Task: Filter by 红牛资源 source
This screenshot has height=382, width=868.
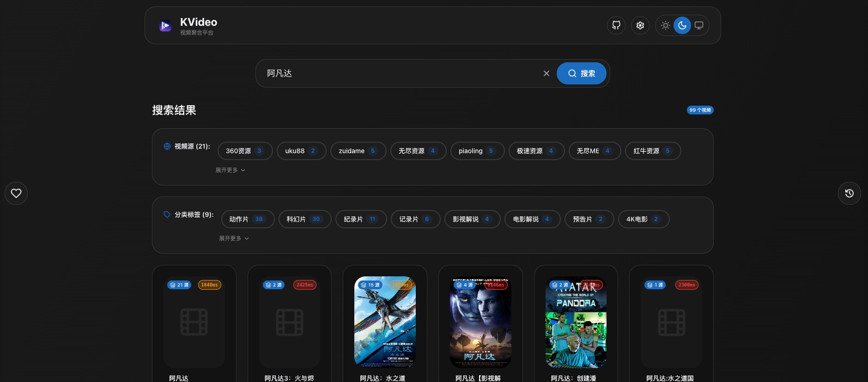Action: coord(653,151)
